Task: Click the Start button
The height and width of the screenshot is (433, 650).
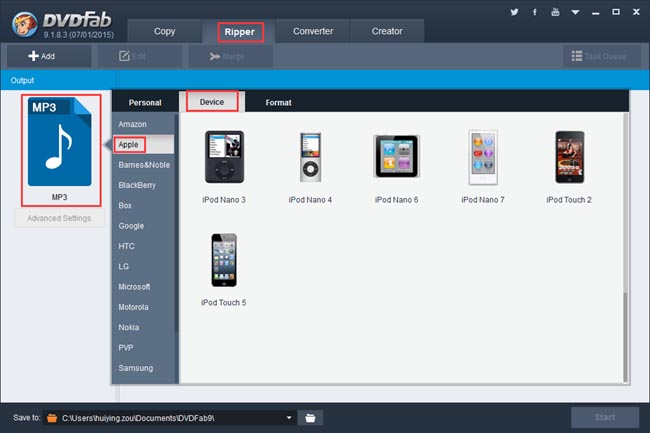Action: tap(605, 417)
